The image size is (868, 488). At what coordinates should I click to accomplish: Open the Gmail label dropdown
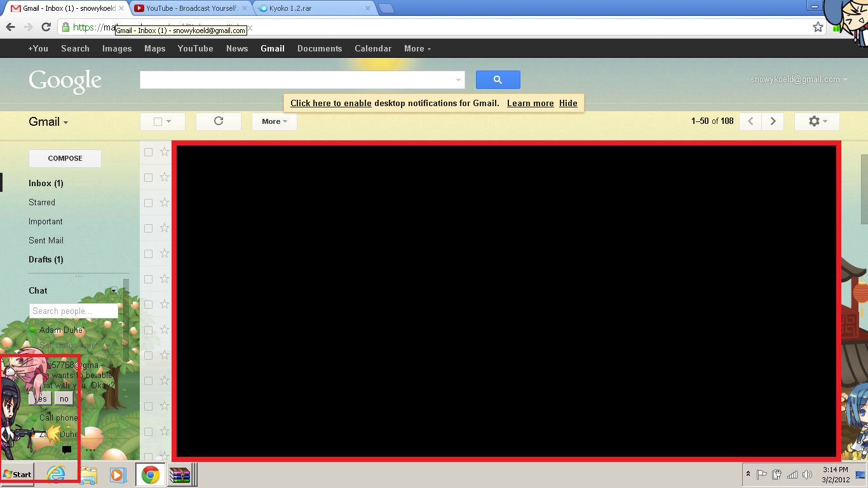pyautogui.click(x=48, y=122)
